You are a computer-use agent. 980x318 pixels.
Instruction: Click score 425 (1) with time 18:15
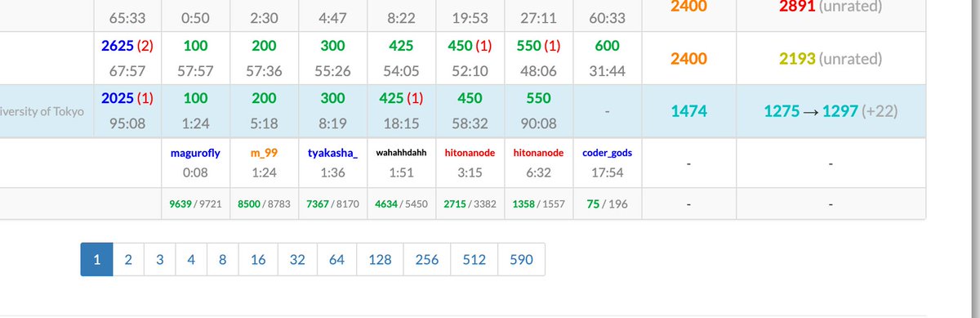tap(401, 99)
